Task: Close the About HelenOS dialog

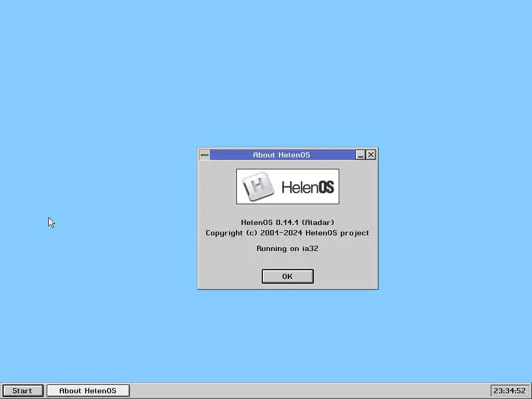Action: pos(371,155)
